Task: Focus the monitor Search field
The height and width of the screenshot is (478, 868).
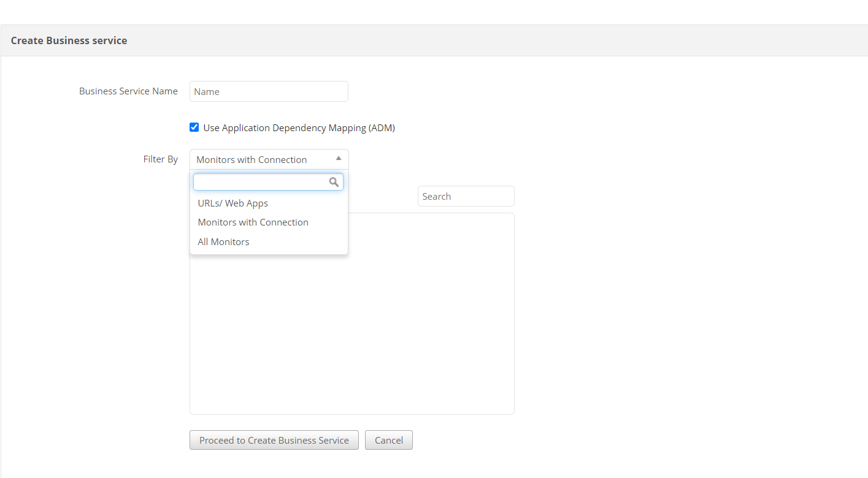Action: pyautogui.click(x=466, y=196)
